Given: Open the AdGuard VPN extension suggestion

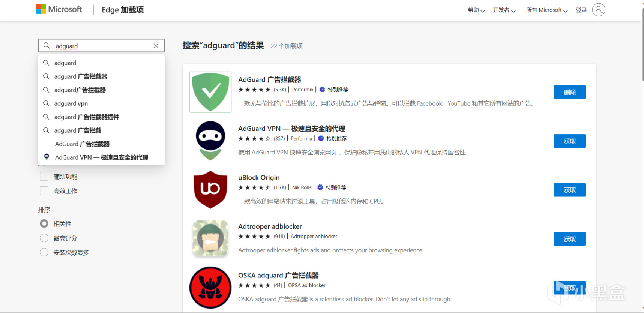Looking at the screenshot, I should pos(101,157).
